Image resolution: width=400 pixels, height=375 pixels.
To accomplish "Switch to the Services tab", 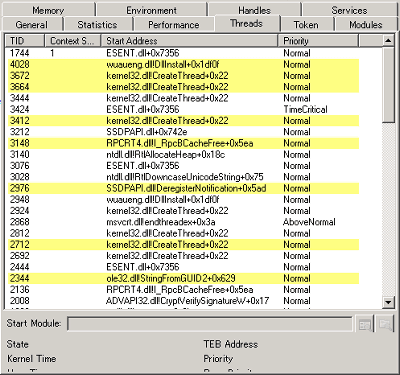I will tap(349, 10).
